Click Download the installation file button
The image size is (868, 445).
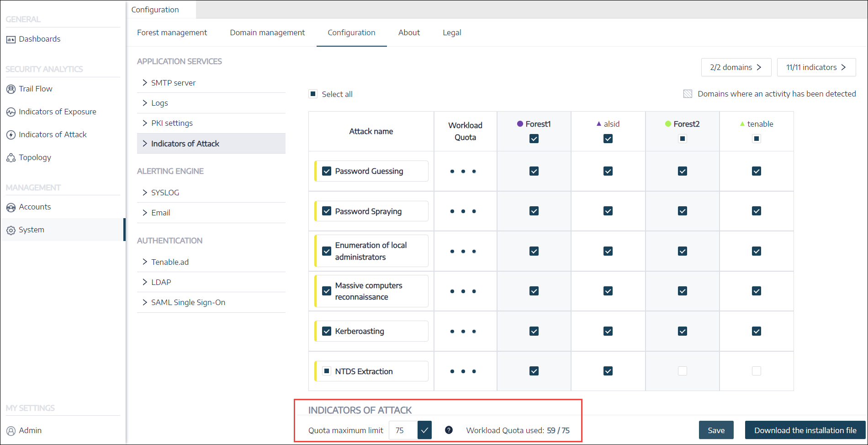tap(805, 430)
